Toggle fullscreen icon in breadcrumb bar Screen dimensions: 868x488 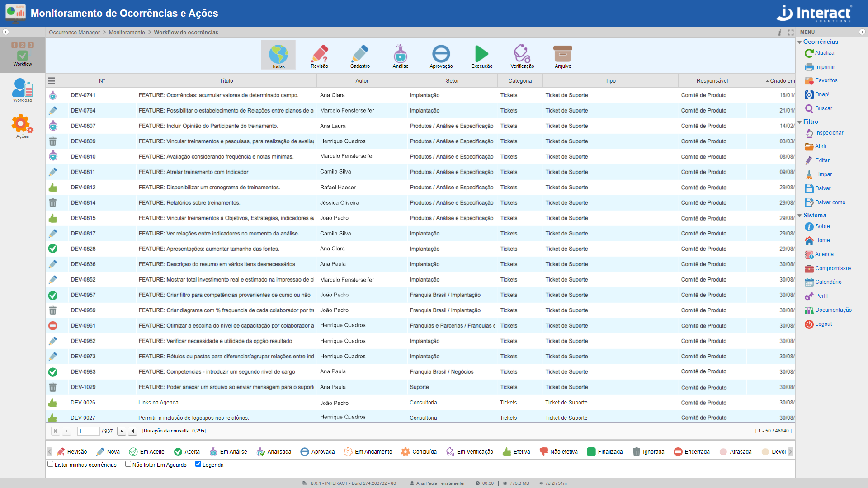click(791, 33)
